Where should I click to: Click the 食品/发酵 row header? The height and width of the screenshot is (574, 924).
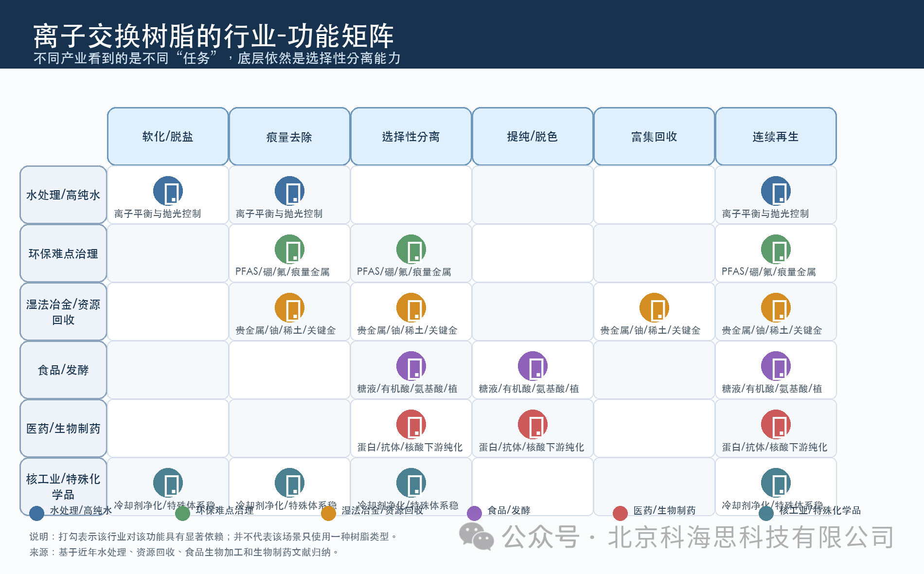click(x=63, y=370)
